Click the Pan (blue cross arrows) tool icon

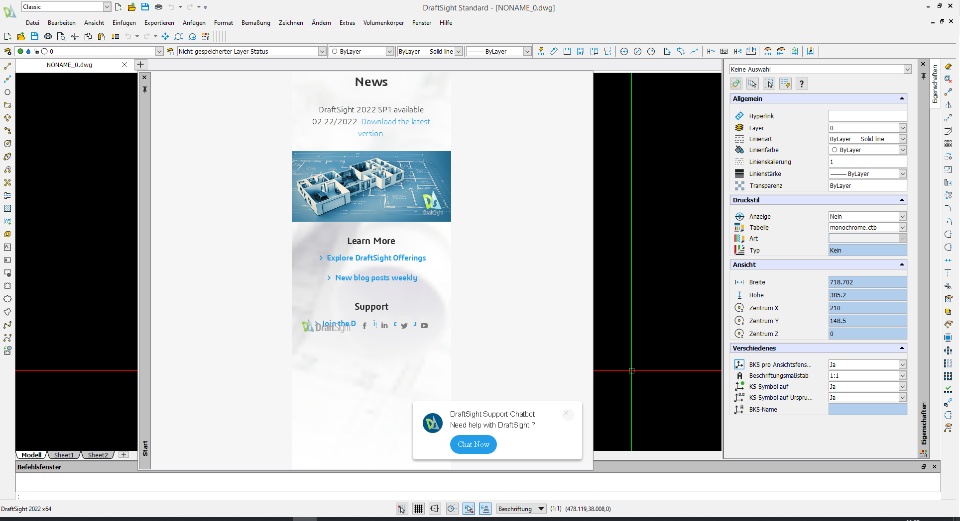coord(165,37)
